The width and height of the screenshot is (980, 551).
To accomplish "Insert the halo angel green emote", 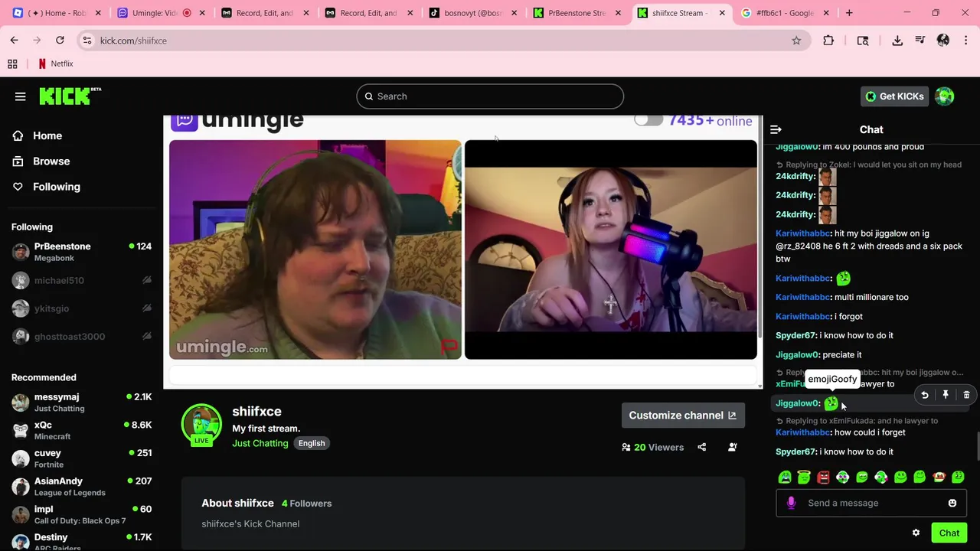I will [x=804, y=478].
